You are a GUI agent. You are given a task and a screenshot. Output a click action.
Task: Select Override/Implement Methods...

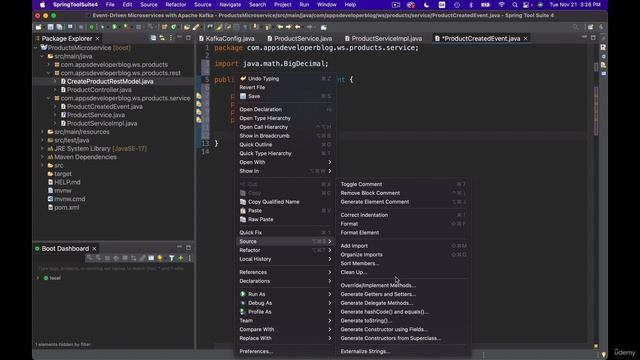click(x=378, y=285)
